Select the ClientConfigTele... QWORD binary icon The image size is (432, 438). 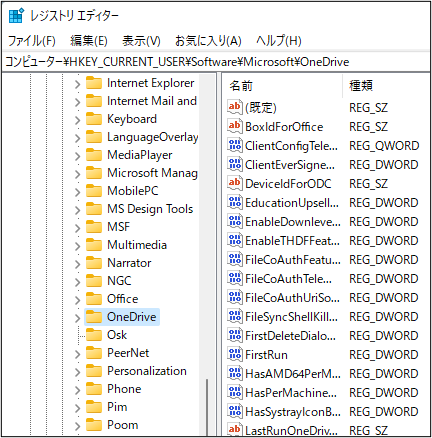[x=235, y=145]
